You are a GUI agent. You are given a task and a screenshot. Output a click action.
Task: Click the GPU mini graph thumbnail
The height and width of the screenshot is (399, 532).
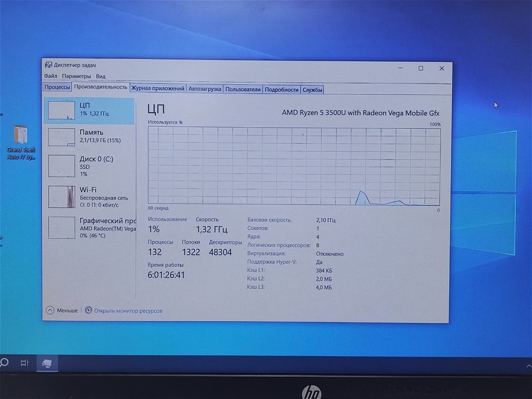tap(61, 228)
